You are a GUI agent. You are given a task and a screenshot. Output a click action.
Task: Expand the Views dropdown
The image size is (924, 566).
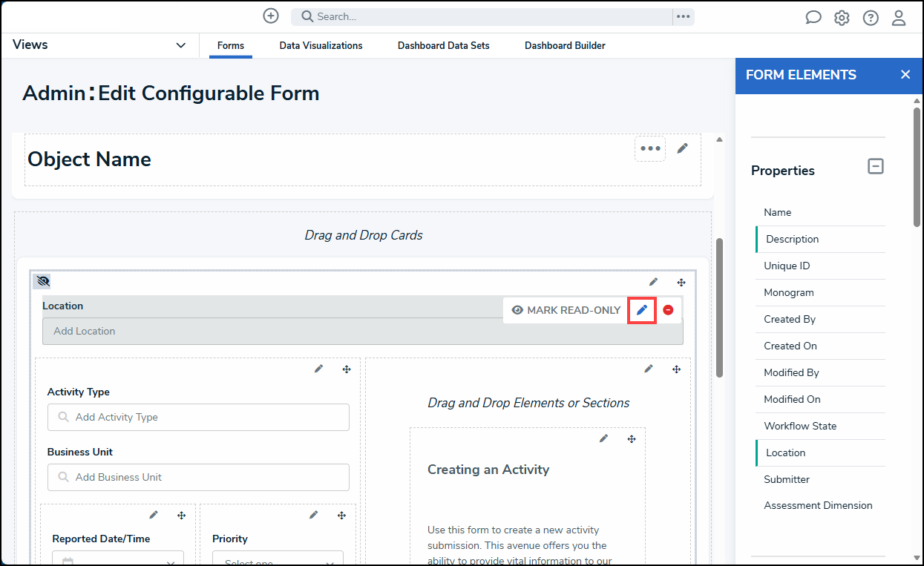coord(180,45)
